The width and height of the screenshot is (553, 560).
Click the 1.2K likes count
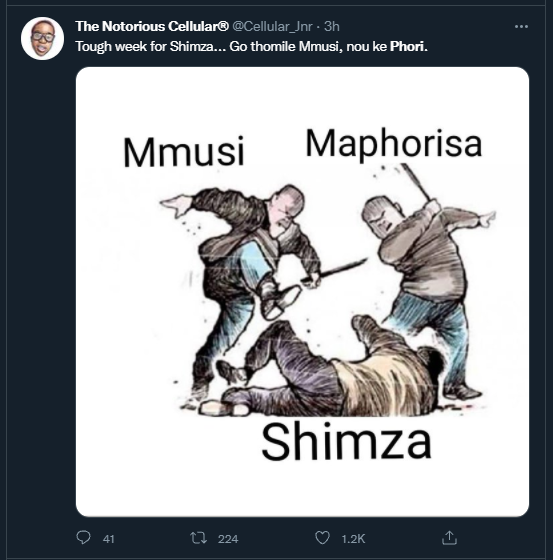pos(353,539)
